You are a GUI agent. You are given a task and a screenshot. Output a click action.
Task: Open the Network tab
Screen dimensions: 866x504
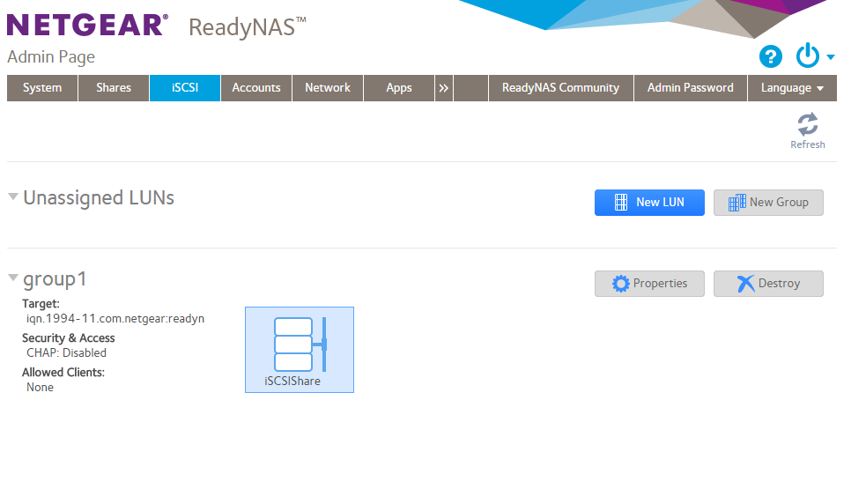coord(328,88)
